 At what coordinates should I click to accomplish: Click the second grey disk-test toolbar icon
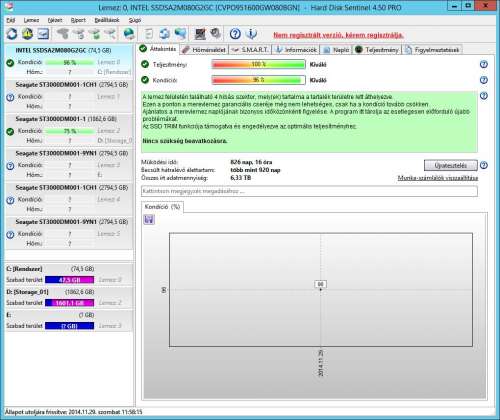pos(78,34)
